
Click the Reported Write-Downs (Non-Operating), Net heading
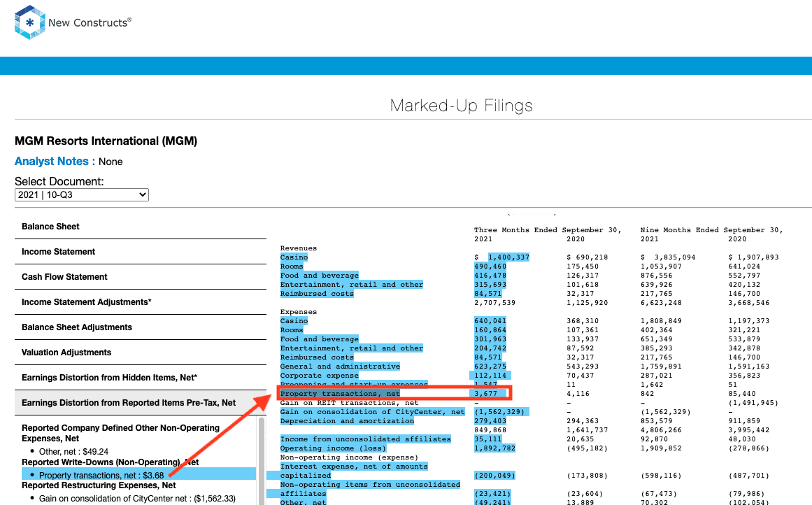pyautogui.click(x=111, y=462)
